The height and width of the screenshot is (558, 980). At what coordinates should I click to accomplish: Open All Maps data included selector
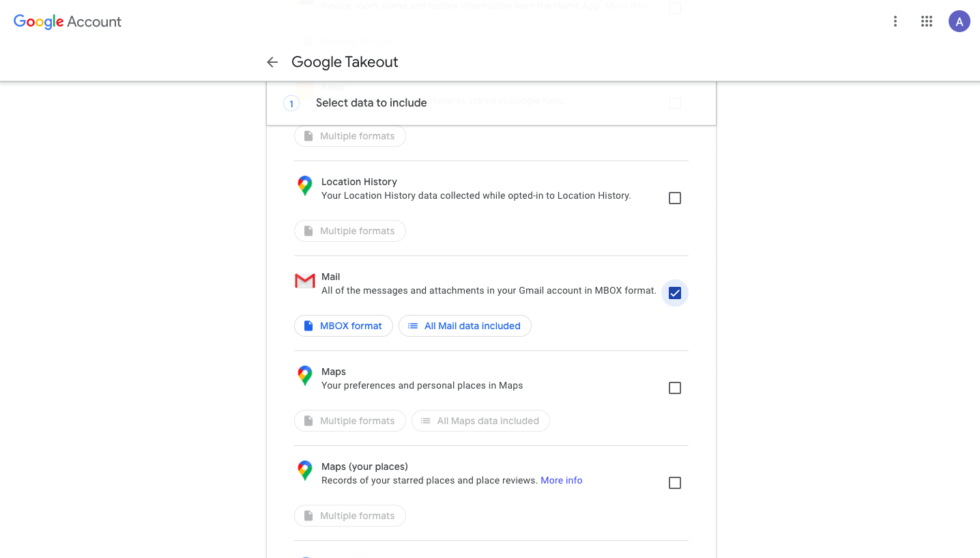(480, 421)
